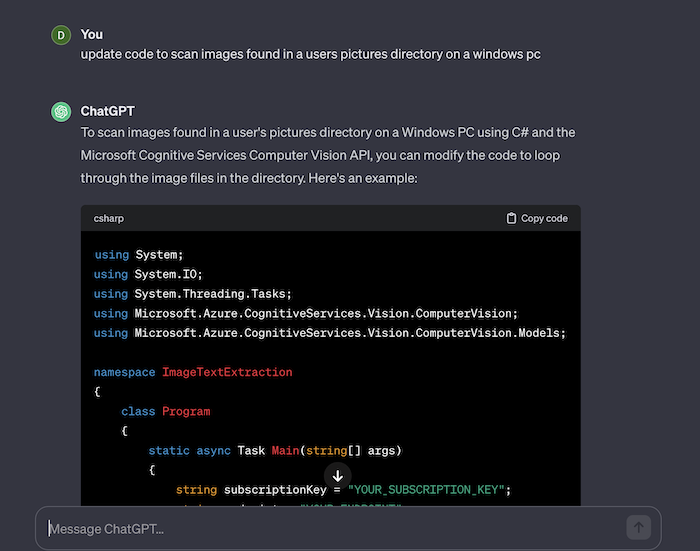The height and width of the screenshot is (551, 700).
Task: Click the 'csharp' language label
Action: 108,218
